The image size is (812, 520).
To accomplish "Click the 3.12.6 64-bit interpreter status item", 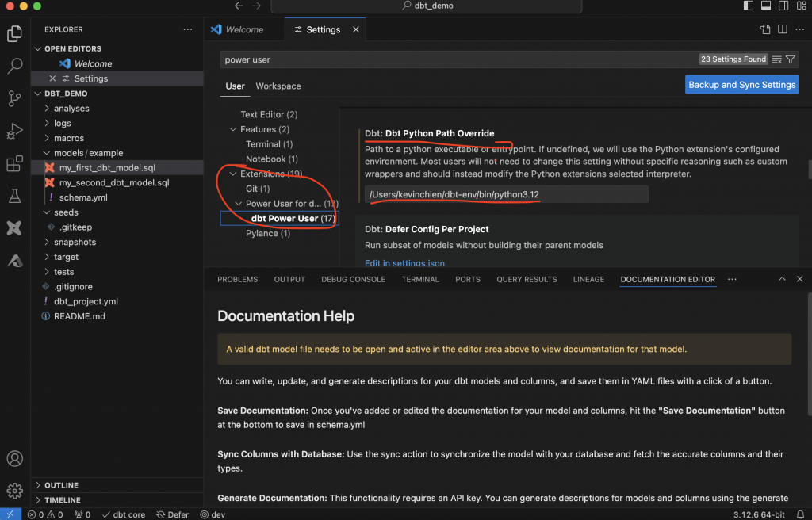I will (x=759, y=514).
